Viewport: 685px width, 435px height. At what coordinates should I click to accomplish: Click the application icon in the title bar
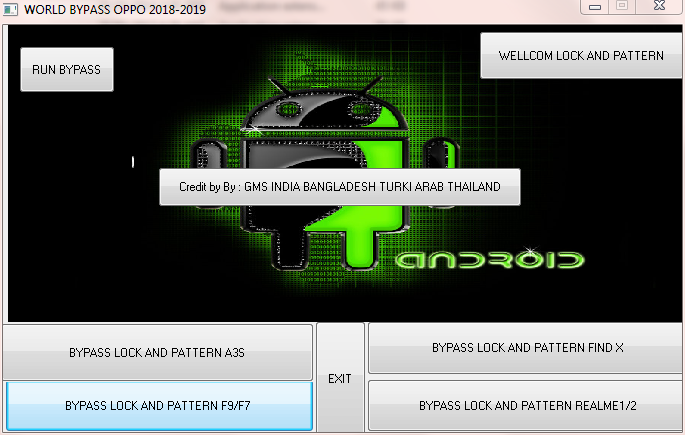click(10, 9)
